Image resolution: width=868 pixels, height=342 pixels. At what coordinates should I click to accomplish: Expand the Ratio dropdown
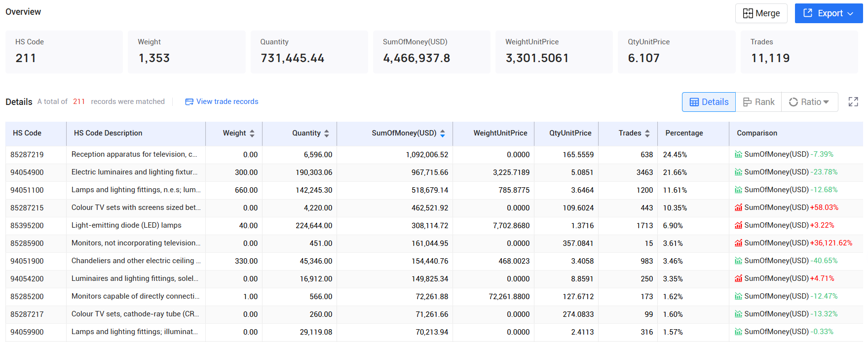coord(810,102)
